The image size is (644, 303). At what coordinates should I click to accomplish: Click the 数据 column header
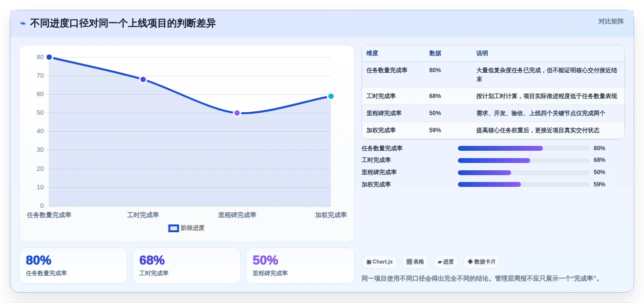pos(435,53)
